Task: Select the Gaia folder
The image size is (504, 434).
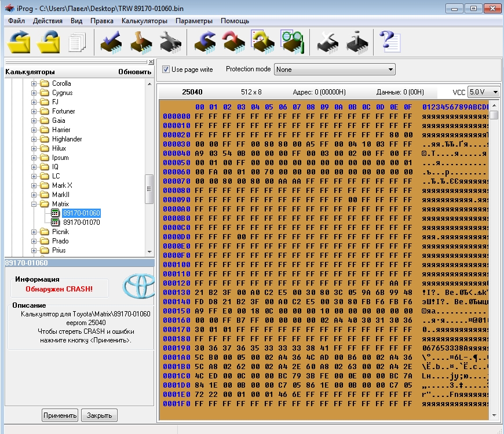Action: tap(59, 121)
